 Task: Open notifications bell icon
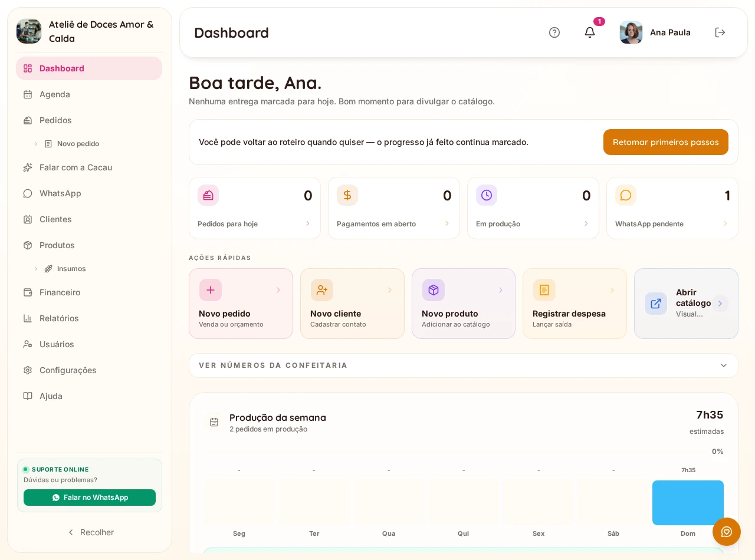[590, 32]
